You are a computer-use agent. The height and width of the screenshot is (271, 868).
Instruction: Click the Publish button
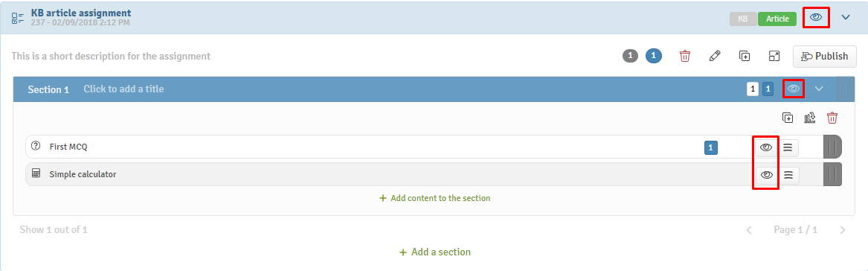coord(825,56)
